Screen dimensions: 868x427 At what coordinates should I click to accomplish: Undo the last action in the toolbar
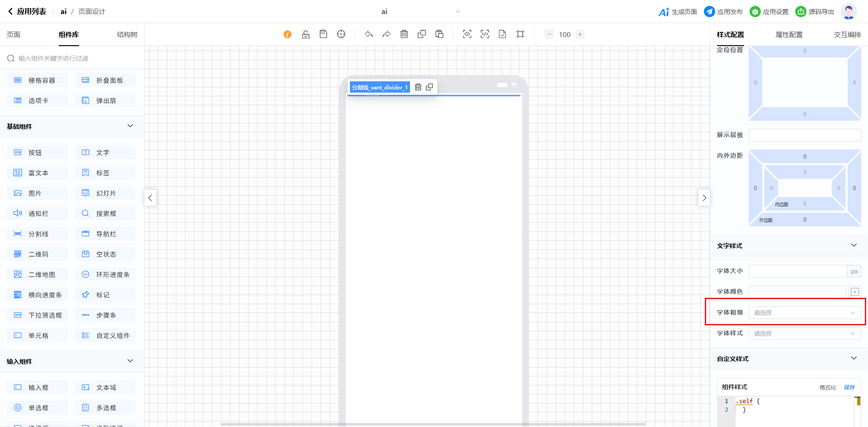tap(369, 34)
